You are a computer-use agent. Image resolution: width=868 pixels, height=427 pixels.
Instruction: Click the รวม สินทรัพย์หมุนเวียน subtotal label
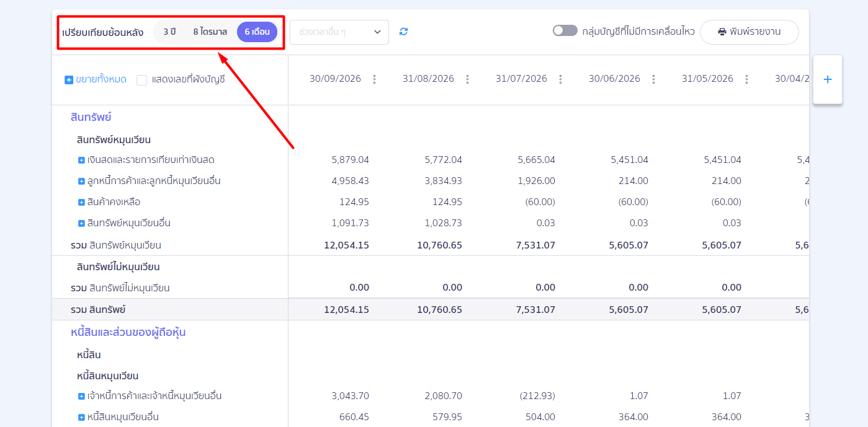click(x=116, y=245)
